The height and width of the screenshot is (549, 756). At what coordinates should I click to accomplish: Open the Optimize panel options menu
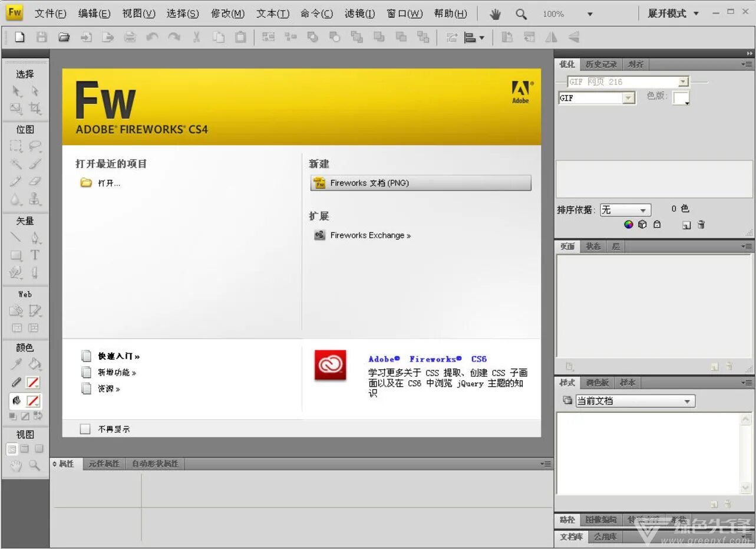[747, 64]
